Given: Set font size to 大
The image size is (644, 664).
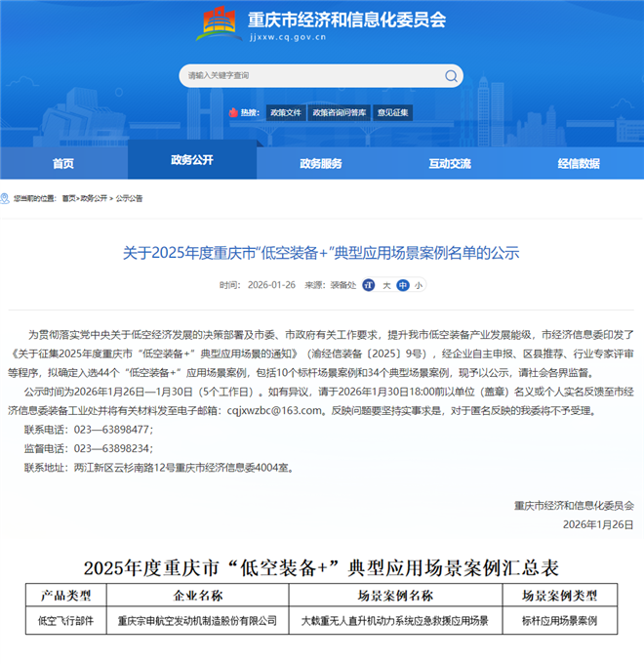Looking at the screenshot, I should (x=386, y=285).
